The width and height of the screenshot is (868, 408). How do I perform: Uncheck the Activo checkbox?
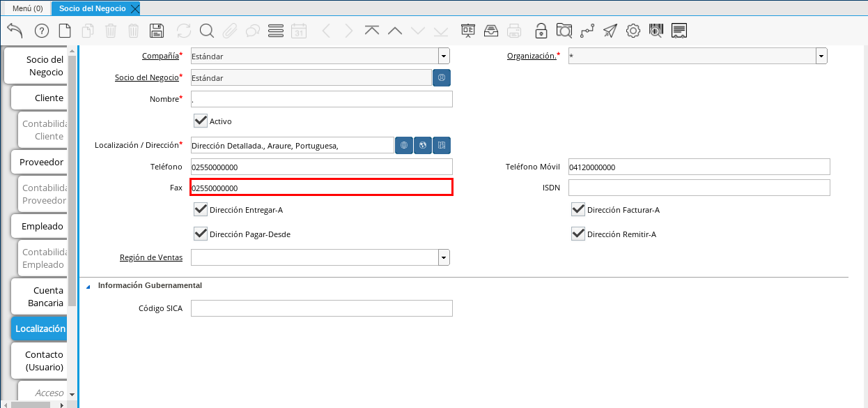(x=201, y=121)
